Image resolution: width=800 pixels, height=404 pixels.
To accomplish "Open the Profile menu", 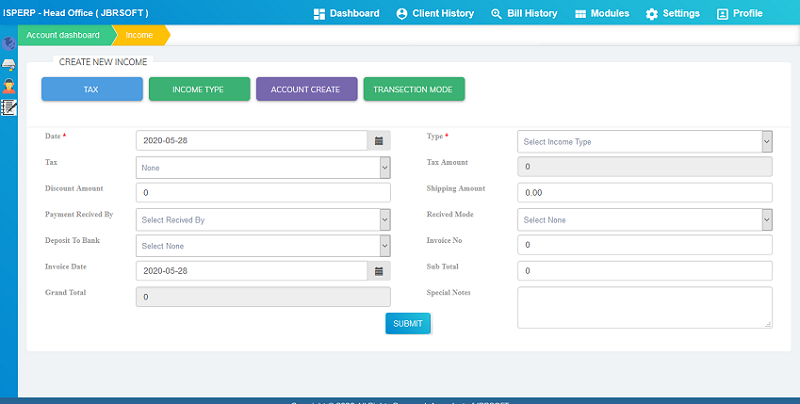I will [740, 14].
